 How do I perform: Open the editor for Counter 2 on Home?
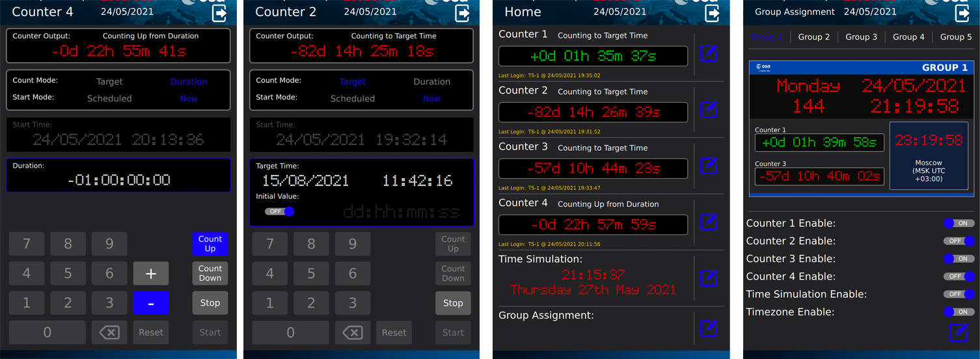708,109
